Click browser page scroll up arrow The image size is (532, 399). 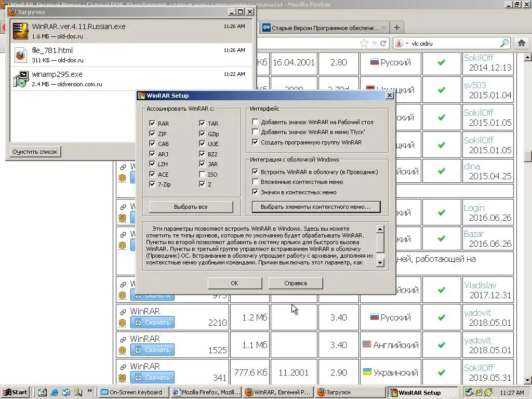(527, 57)
